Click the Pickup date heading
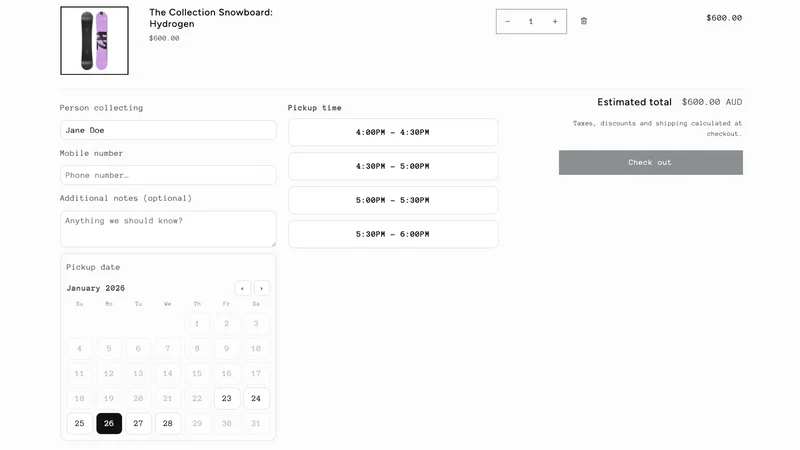The height and width of the screenshot is (450, 800). (x=93, y=267)
